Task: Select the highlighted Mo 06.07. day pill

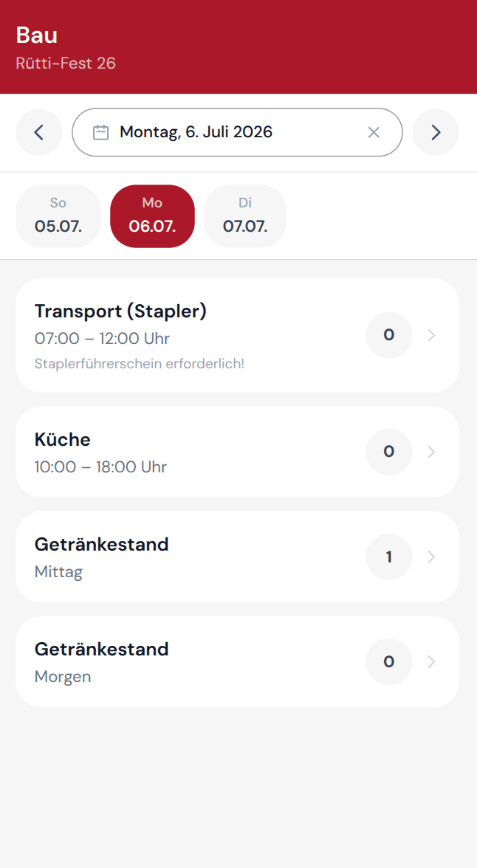Action: (152, 216)
